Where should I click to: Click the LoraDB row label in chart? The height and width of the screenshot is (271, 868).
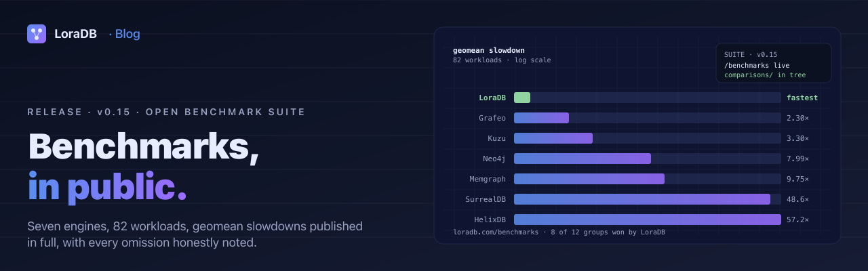492,98
